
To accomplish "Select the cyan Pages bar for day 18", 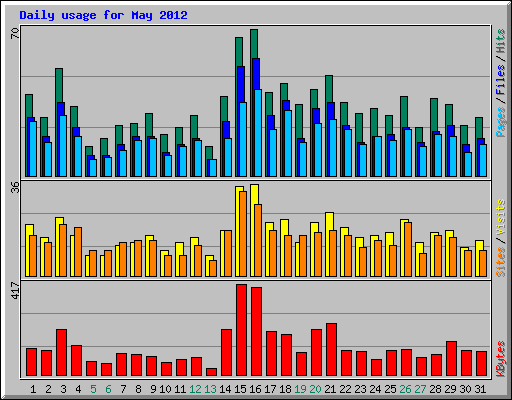I will point(288,143).
